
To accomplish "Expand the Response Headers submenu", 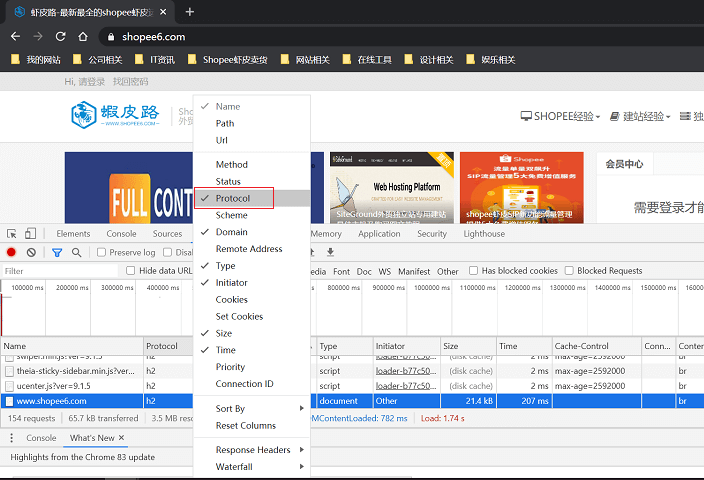I will coord(252,449).
